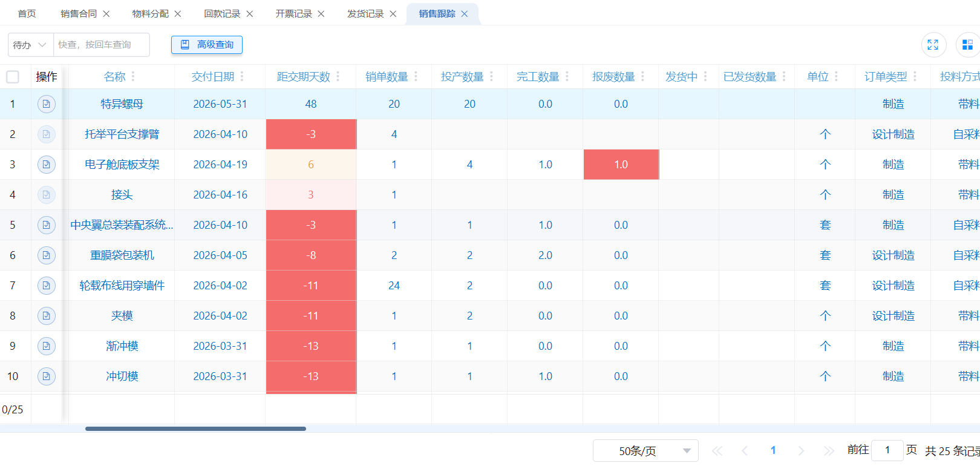Image resolution: width=980 pixels, height=466 pixels.
Task: Go to the first page arrow
Action: 717,451
